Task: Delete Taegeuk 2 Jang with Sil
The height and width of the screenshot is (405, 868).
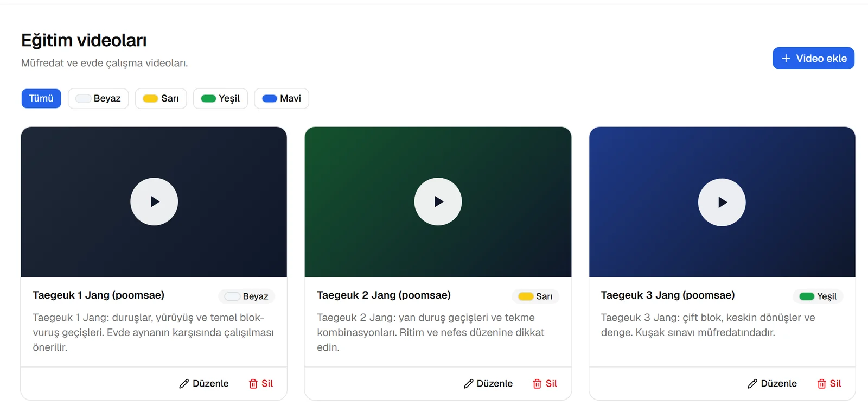Action: tap(545, 383)
